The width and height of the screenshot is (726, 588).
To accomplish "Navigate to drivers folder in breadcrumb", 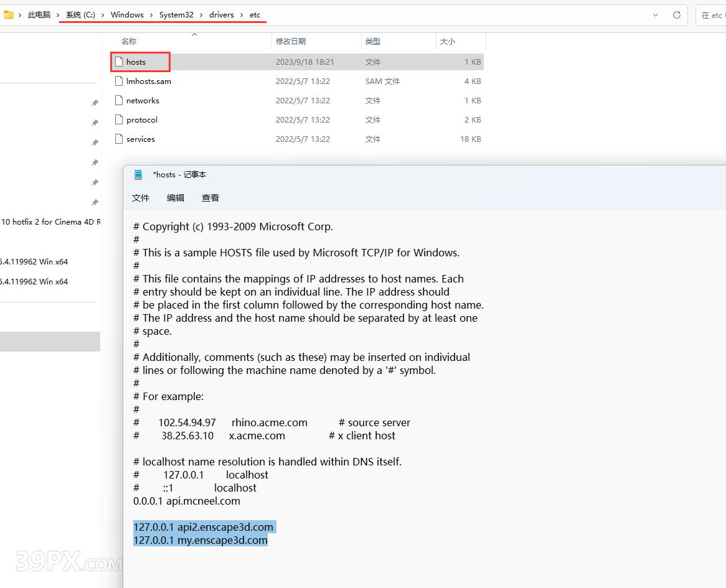I will [222, 15].
